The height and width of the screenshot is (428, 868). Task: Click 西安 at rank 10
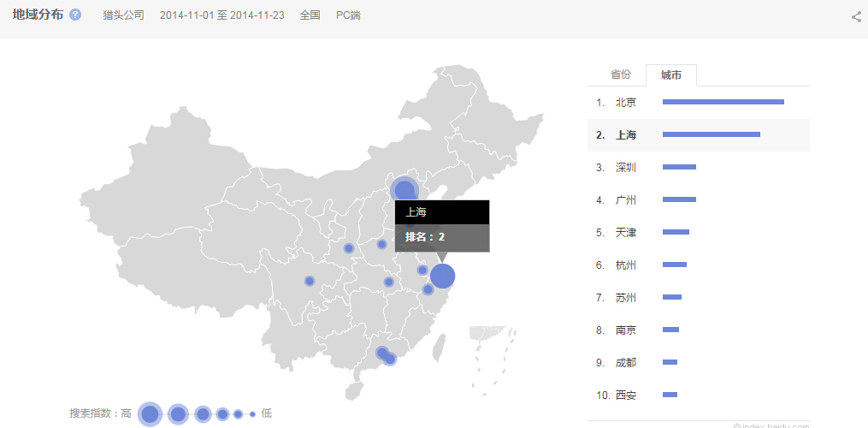[x=626, y=395]
